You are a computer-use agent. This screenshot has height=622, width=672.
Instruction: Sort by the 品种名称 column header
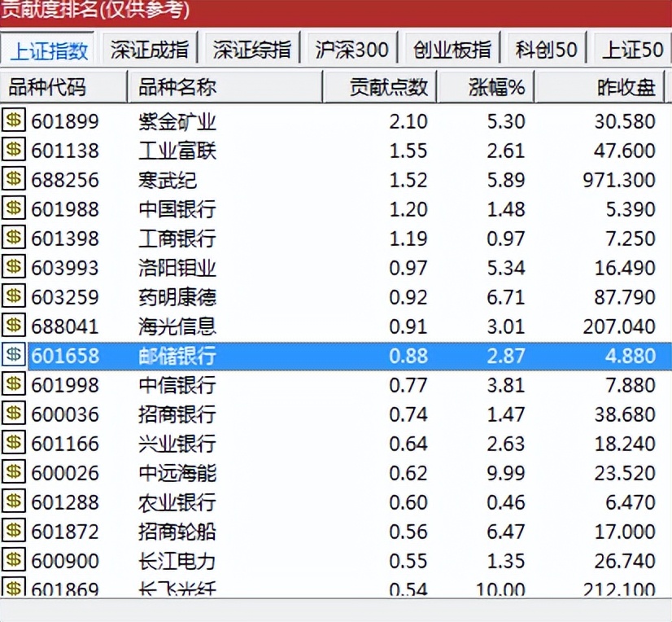[225, 87]
